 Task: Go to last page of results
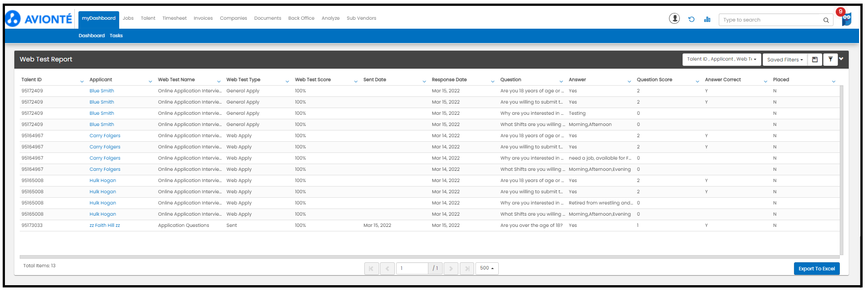[x=467, y=269]
